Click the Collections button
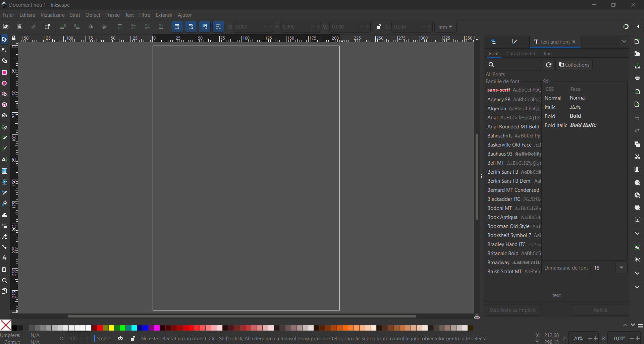This screenshot has width=644, height=344. pos(574,65)
